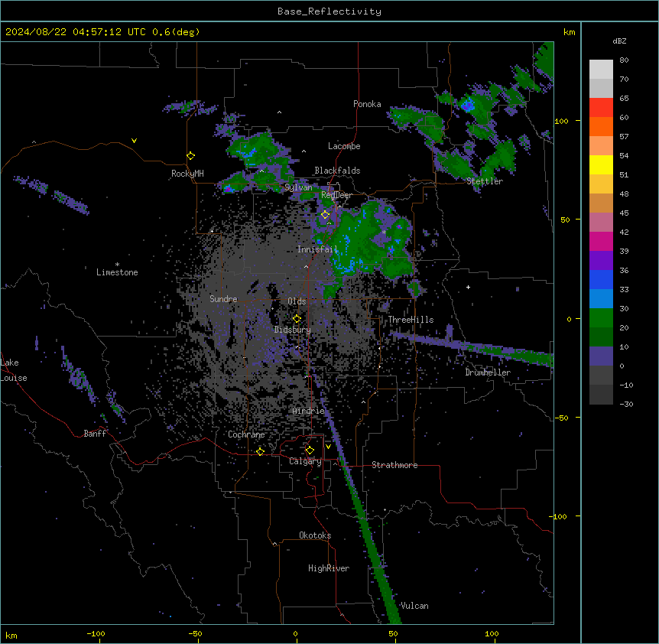Click the RockyMH city label
Screen dimensions: 659x644
point(187,174)
